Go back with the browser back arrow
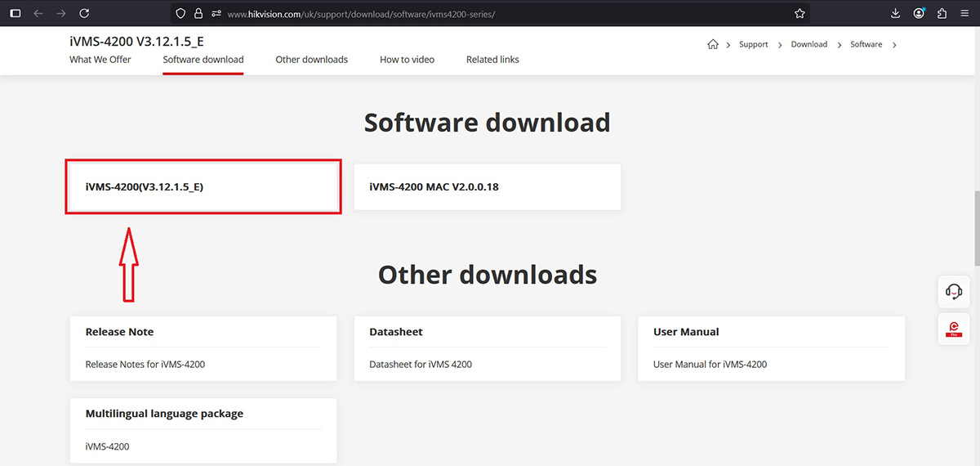 click(38, 13)
